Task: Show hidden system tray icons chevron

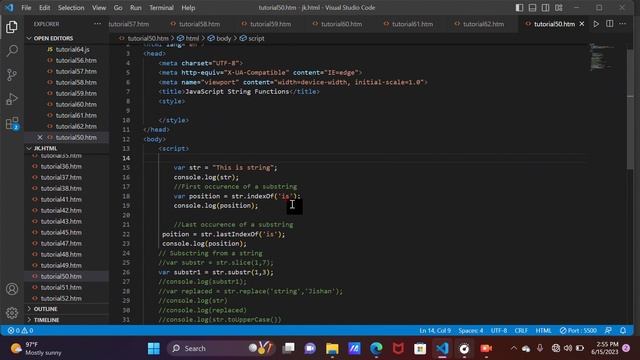Action: click(x=513, y=349)
